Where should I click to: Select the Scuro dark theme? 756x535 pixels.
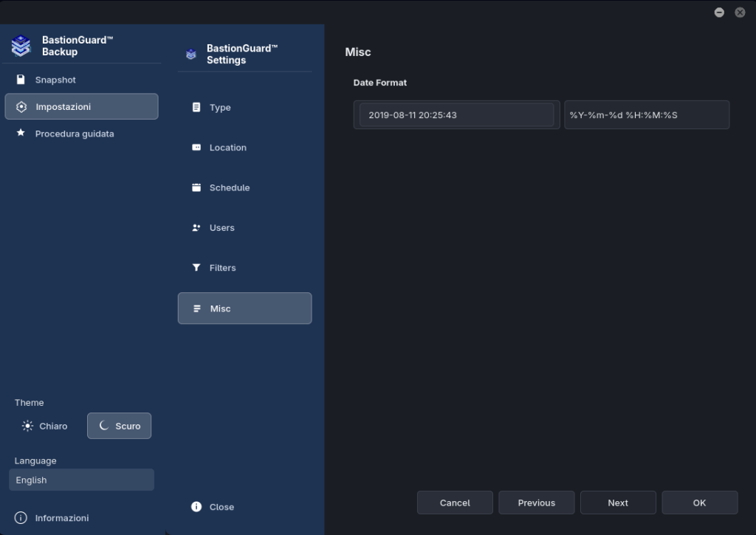119,426
